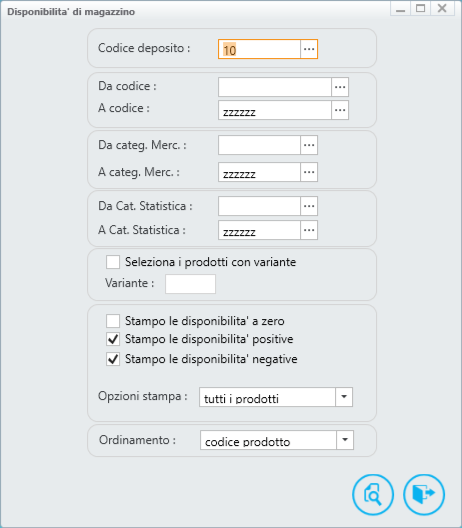462x528 pixels.
Task: Click the A codice field containing zzzzzz
Action: [x=275, y=110]
